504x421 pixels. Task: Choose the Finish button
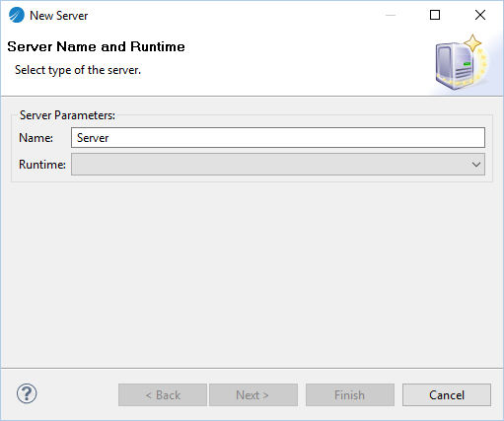tap(350, 394)
